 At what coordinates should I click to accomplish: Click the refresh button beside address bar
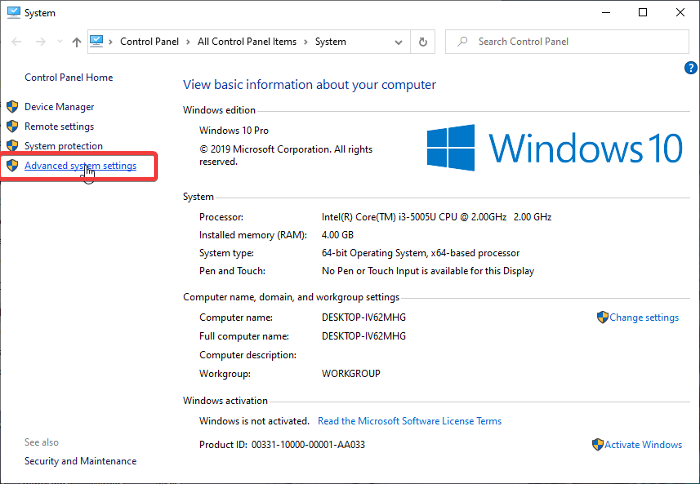click(x=424, y=42)
